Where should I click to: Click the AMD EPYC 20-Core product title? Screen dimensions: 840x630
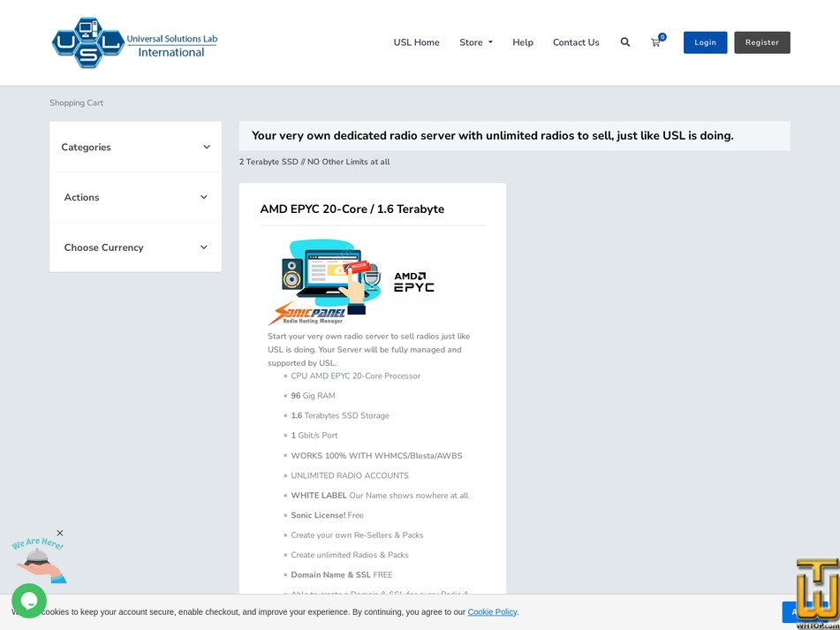pyautogui.click(x=352, y=209)
